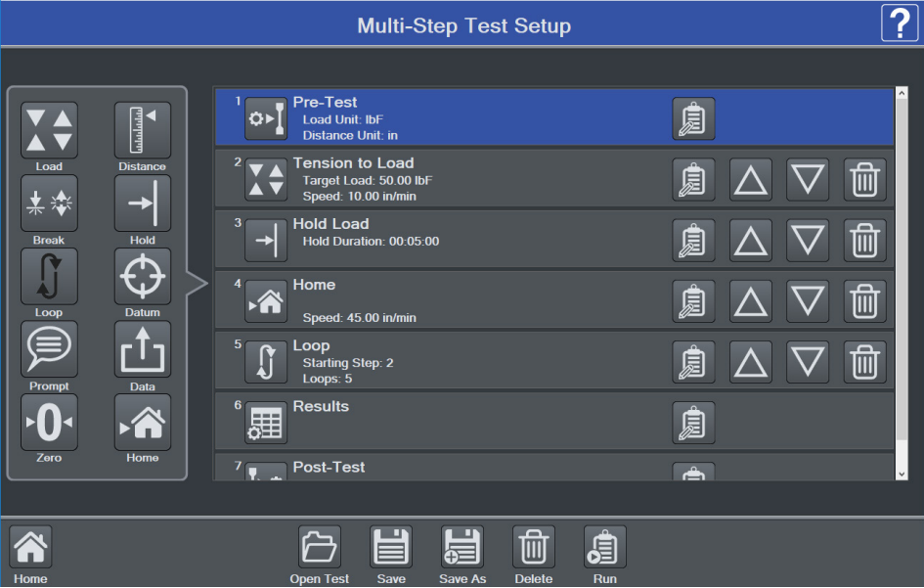Open the help question mark
The height and width of the screenshot is (588, 924).
tap(900, 23)
